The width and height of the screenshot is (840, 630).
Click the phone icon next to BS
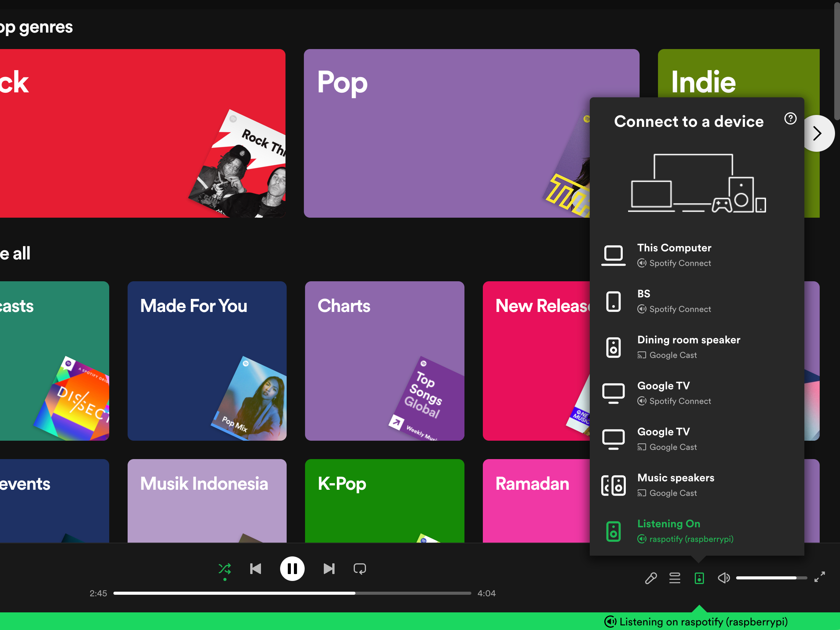613,301
